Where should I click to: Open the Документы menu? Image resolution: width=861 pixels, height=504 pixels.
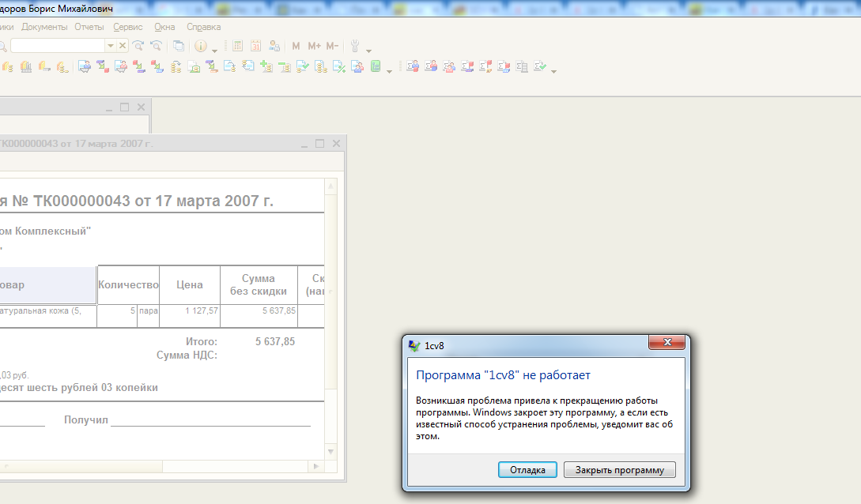pos(44,27)
